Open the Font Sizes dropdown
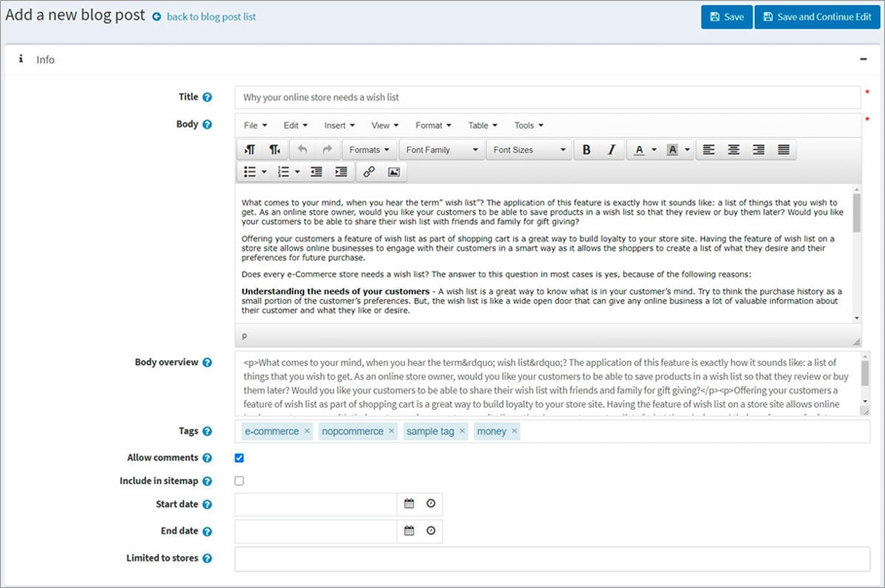This screenshot has width=885, height=588. coord(529,150)
